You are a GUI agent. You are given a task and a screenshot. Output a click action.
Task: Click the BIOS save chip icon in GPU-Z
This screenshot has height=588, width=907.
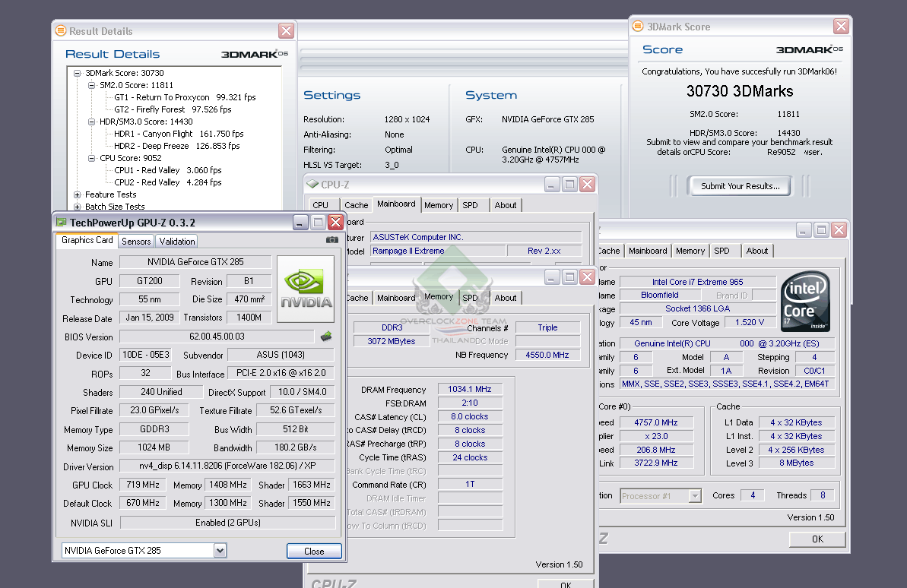pos(326,336)
